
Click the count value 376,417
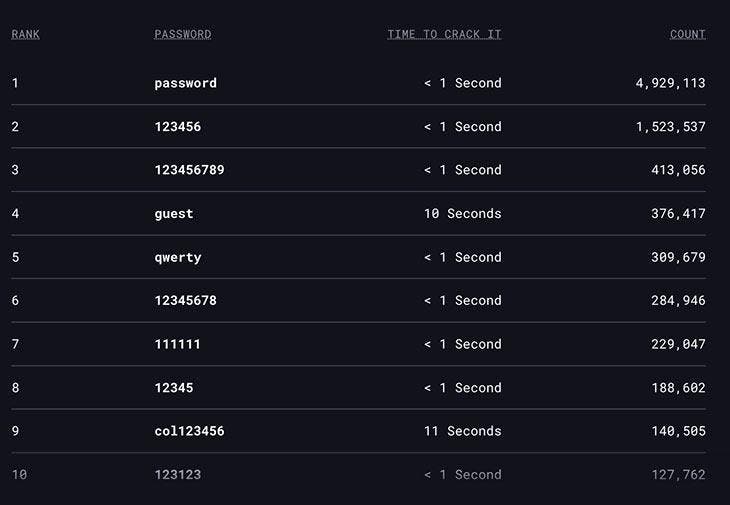[x=678, y=214]
